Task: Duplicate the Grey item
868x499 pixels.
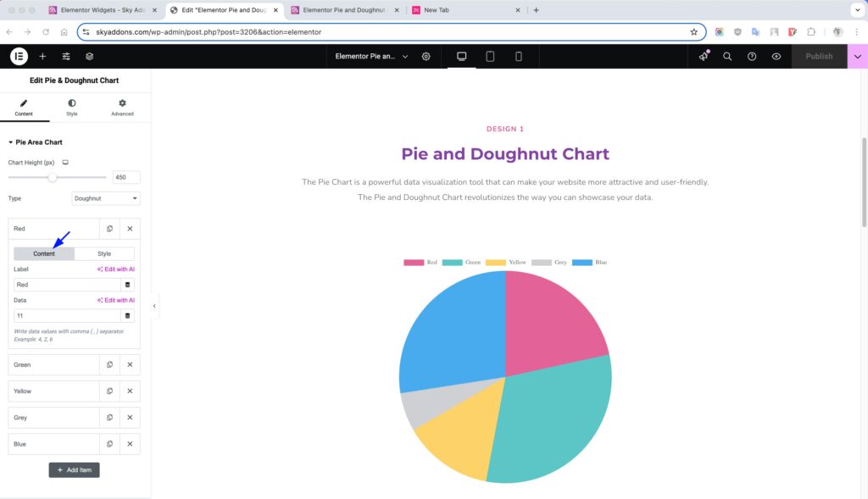Action: pos(109,418)
